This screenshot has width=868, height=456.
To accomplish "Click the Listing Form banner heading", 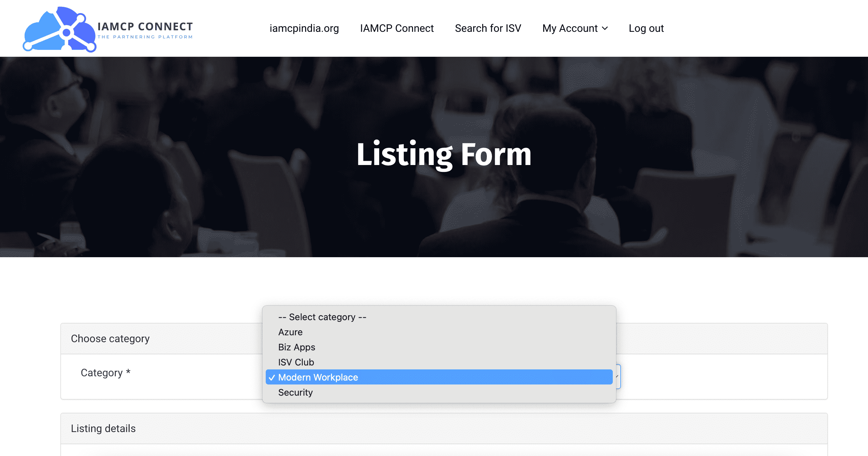I will (x=444, y=154).
